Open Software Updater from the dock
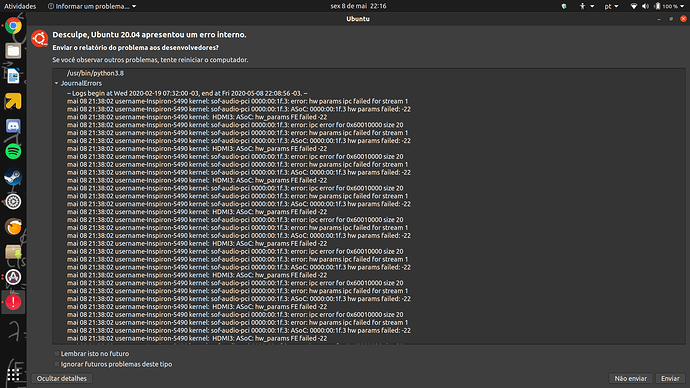 point(13,277)
